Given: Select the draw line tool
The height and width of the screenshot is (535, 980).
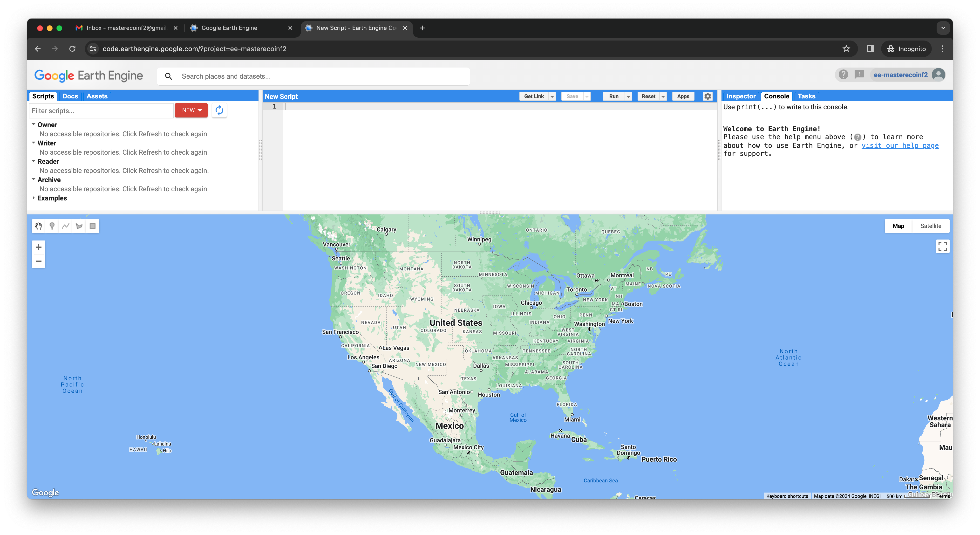Looking at the screenshot, I should click(65, 226).
